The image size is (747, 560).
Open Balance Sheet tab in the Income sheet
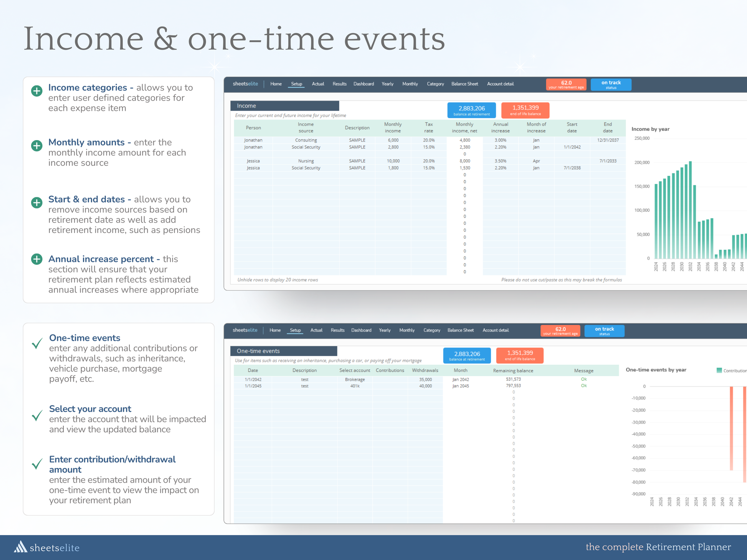[464, 84]
